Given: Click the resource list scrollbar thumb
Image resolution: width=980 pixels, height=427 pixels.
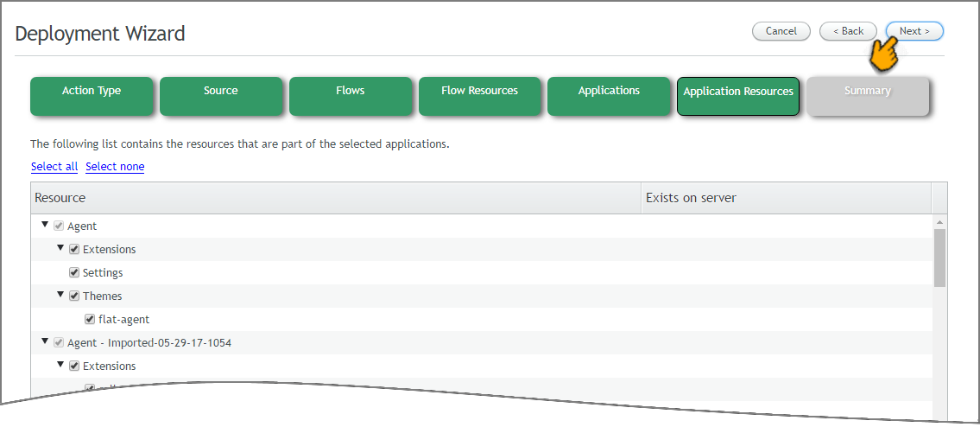Looking at the screenshot, I should 939,258.
